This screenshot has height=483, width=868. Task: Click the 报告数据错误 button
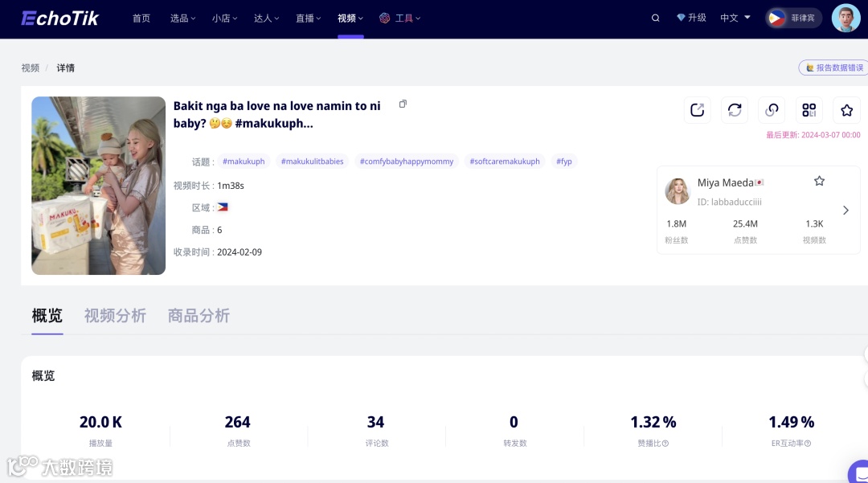click(833, 68)
